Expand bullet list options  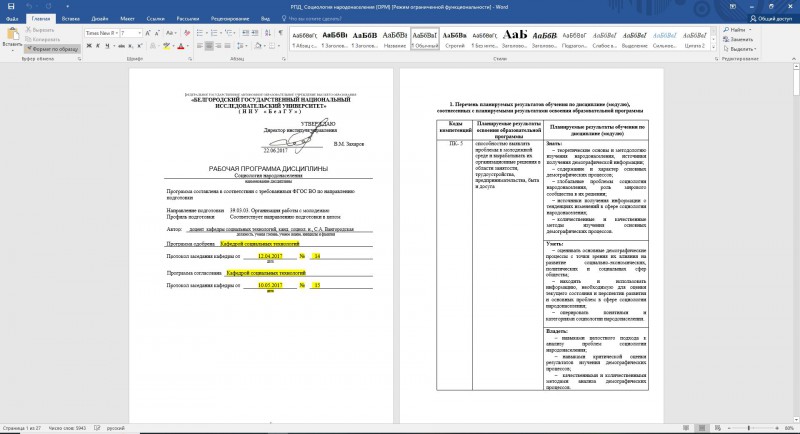[206, 33]
